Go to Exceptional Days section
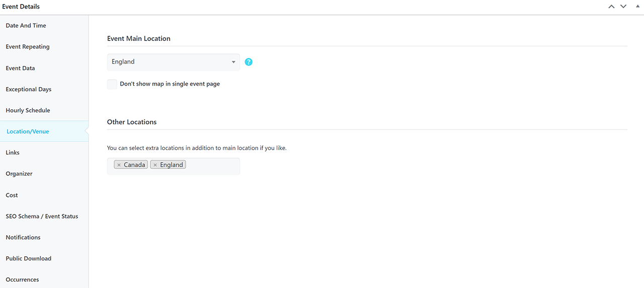The height and width of the screenshot is (288, 644). pyautogui.click(x=29, y=89)
